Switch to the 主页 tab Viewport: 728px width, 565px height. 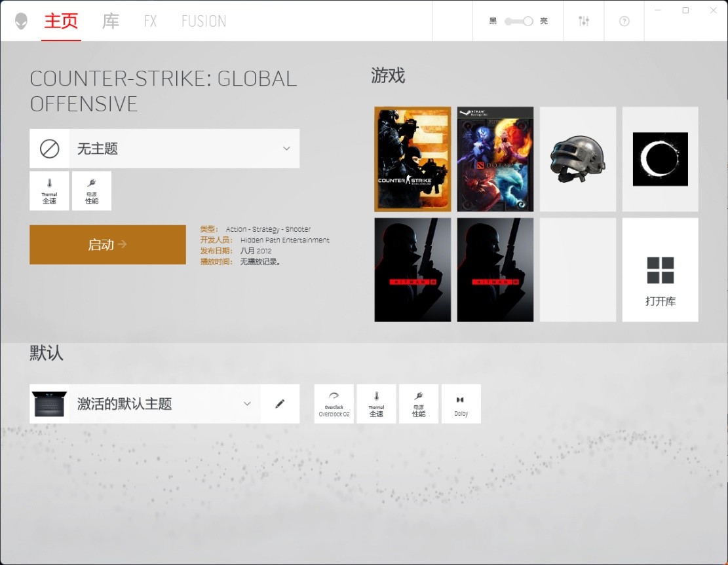61,22
